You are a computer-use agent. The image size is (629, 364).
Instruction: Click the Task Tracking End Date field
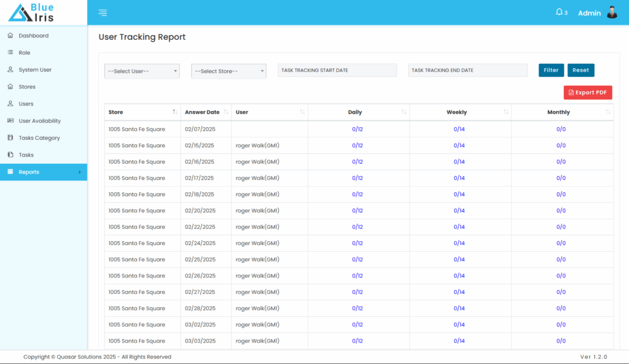coord(467,70)
